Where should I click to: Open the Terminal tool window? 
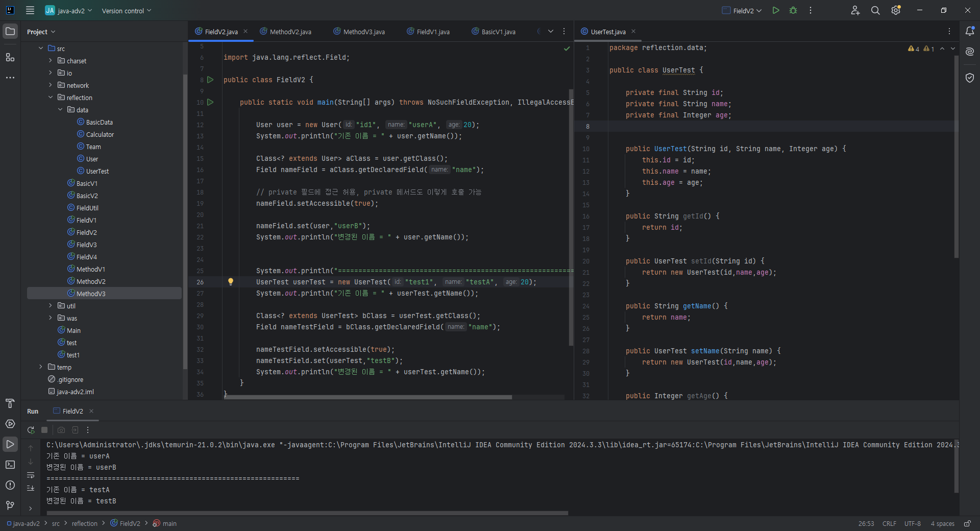[10, 465]
